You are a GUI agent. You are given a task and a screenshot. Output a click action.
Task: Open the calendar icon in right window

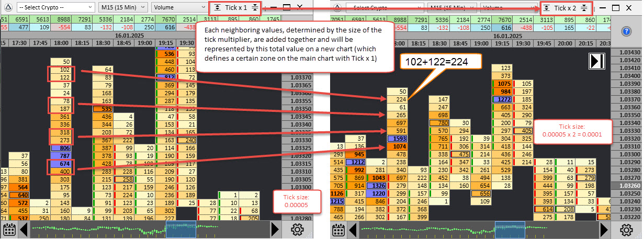[x=338, y=230]
